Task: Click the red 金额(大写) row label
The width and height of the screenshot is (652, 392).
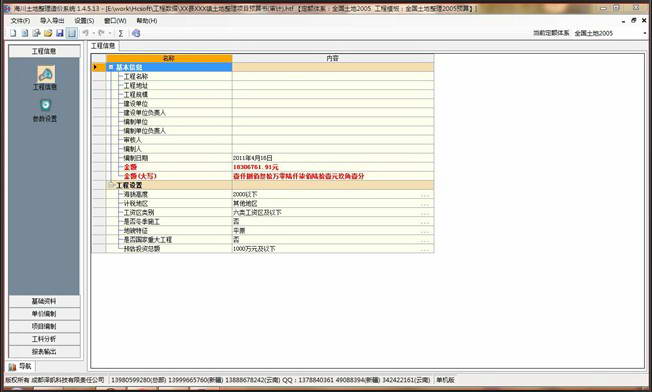Action: tap(140, 176)
